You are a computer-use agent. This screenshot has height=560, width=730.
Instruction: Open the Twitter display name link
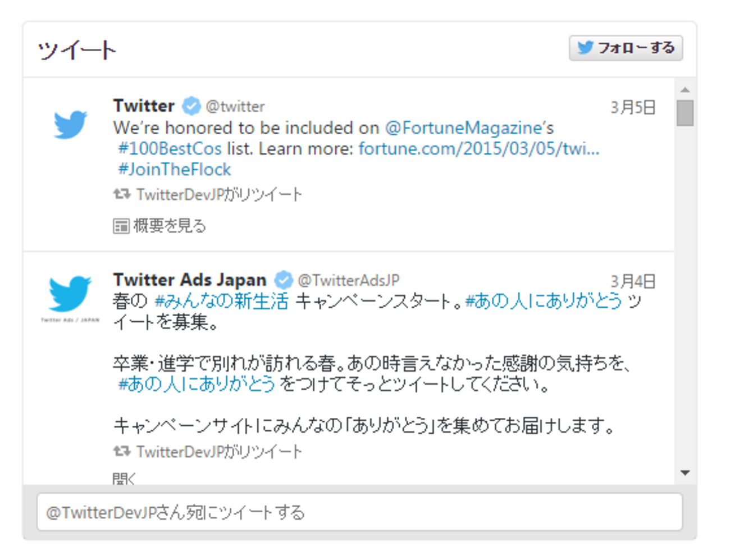144,106
